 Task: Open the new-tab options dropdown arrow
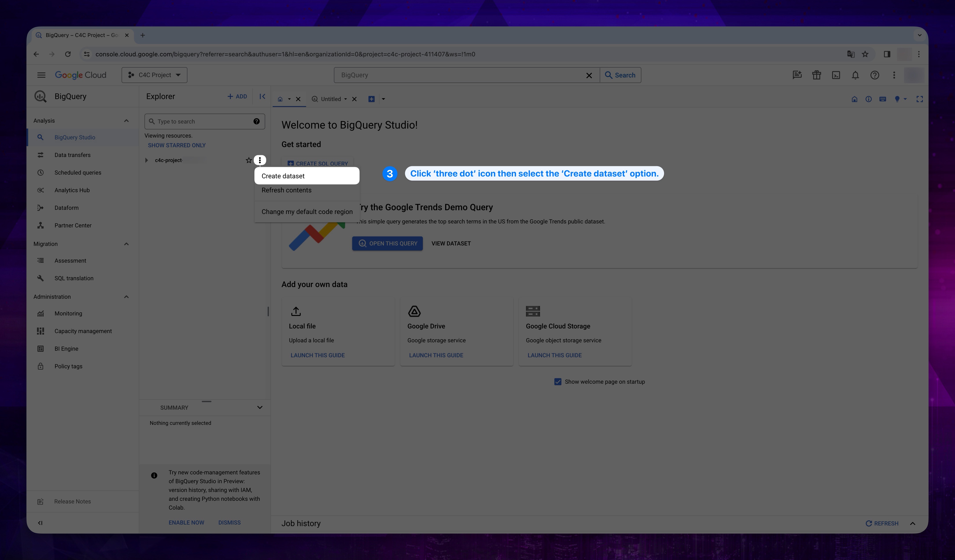point(383,99)
